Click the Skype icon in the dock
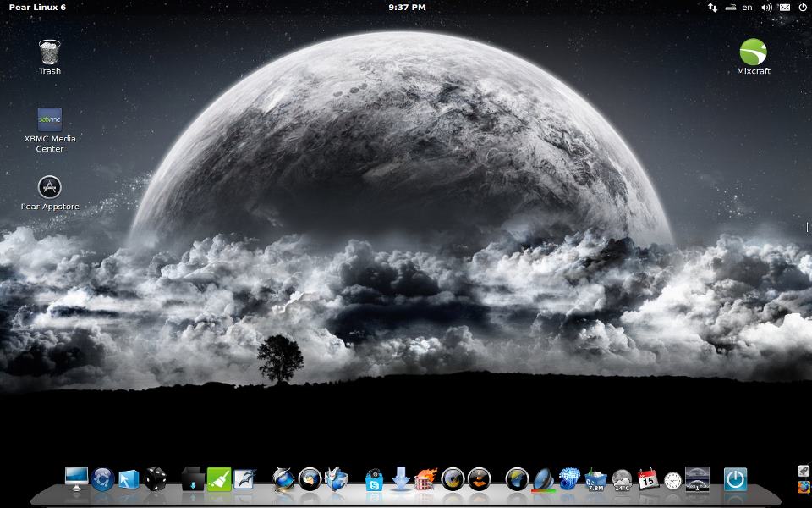 pos(374,481)
